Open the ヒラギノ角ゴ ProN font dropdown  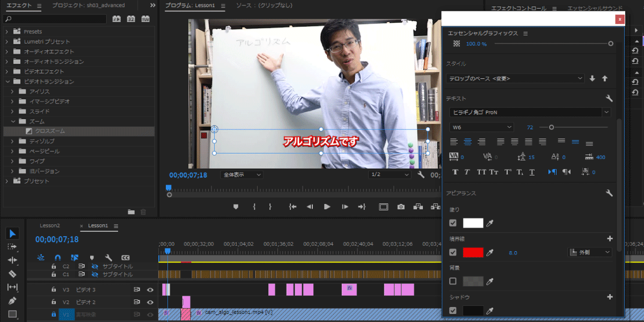click(530, 112)
